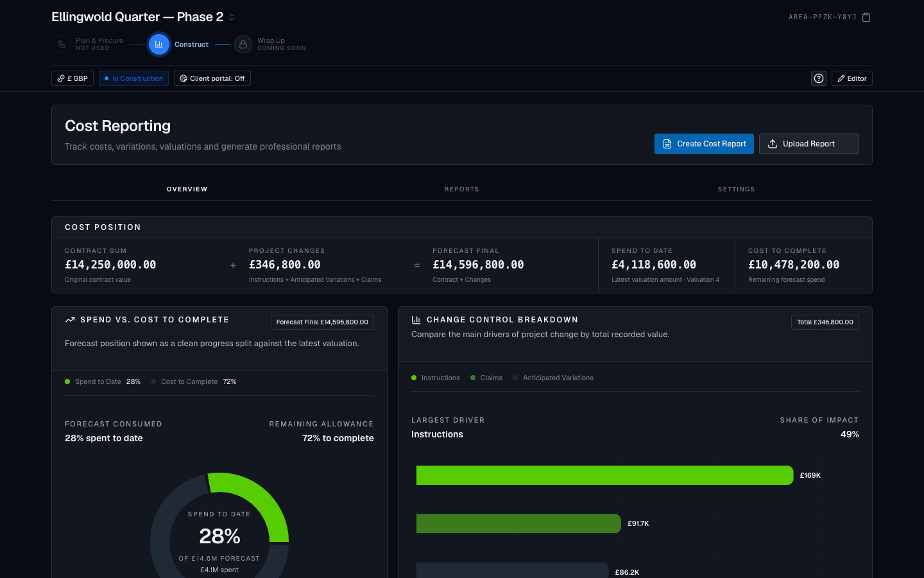Open the In Construction status selector
The image size is (924, 578).
133,78
